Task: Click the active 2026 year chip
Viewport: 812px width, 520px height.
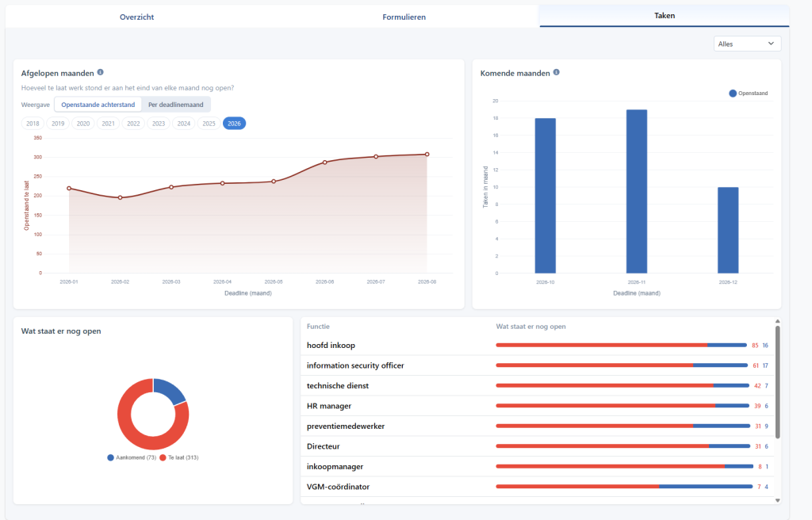Action: click(x=234, y=124)
